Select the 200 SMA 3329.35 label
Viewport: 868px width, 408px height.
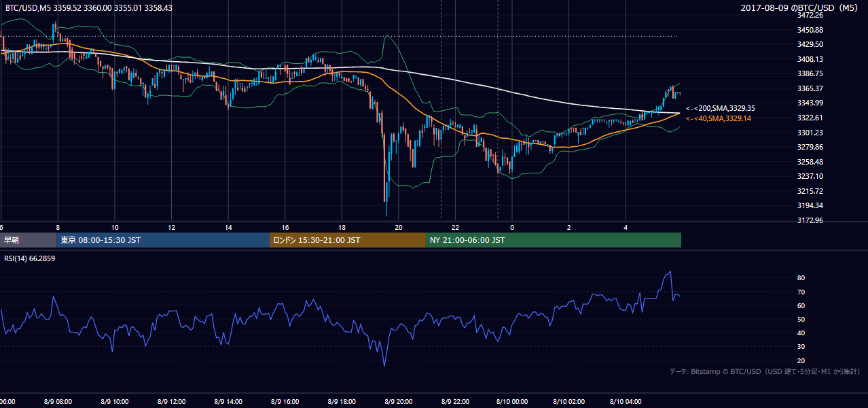720,108
